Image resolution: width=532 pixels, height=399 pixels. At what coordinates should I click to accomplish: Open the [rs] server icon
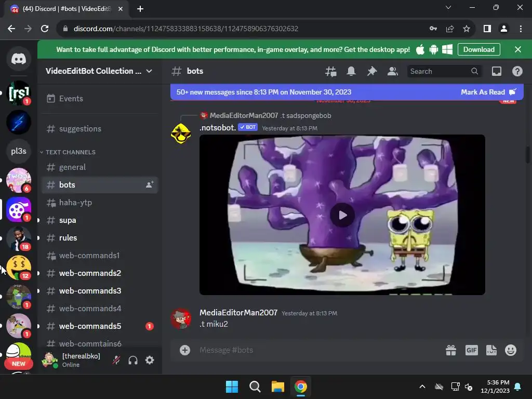point(19,93)
